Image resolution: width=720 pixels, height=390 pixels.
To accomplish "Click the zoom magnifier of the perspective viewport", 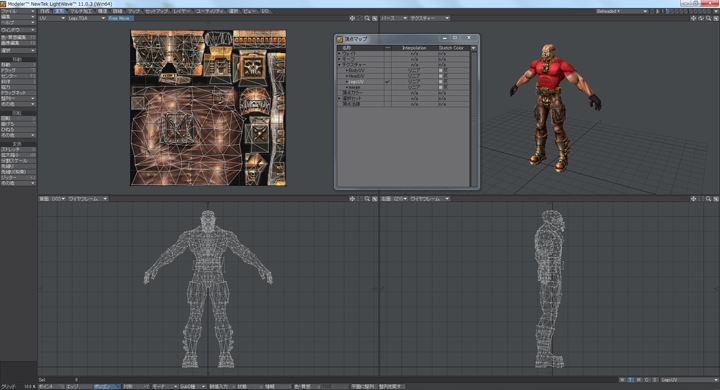I will tap(708, 18).
